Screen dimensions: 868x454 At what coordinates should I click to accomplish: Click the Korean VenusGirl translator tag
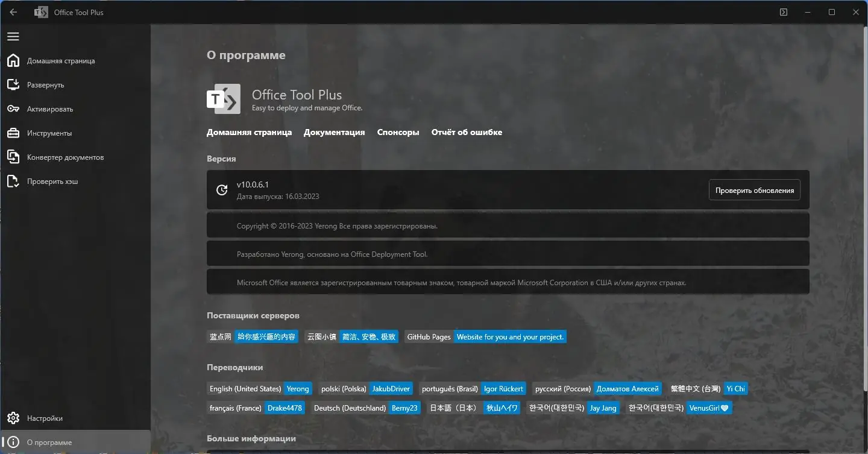679,408
